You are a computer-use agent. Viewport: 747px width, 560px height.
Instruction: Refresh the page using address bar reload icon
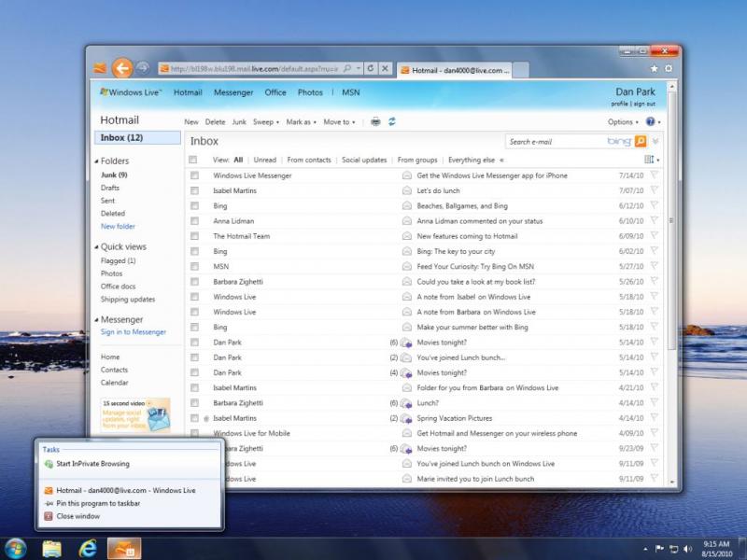pos(371,68)
